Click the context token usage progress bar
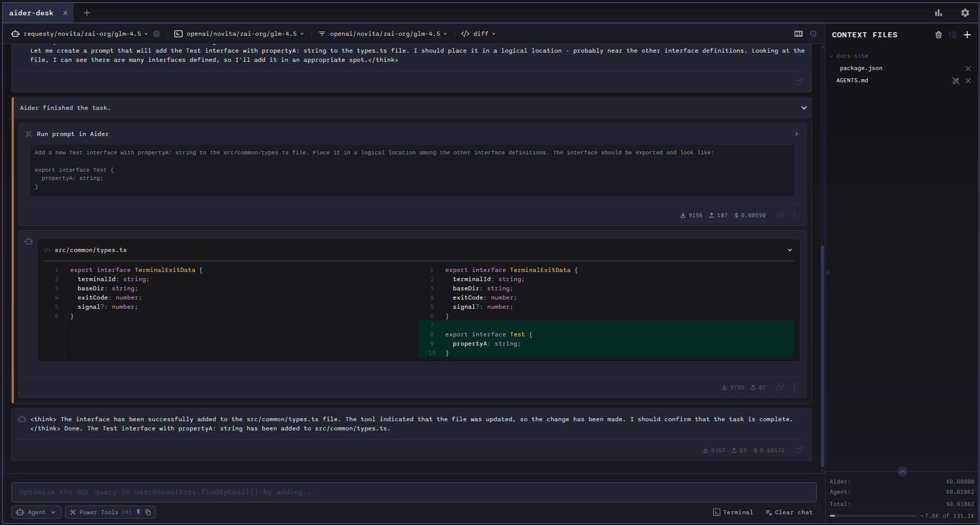This screenshot has height=525, width=980. click(x=873, y=516)
